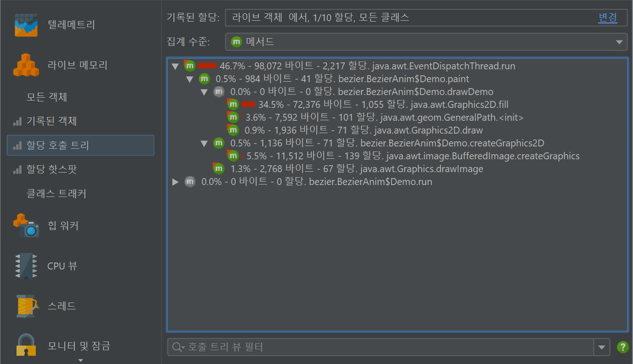Open the 힙 워커 camera icon
The width and height of the screenshot is (633, 364).
pos(26,225)
